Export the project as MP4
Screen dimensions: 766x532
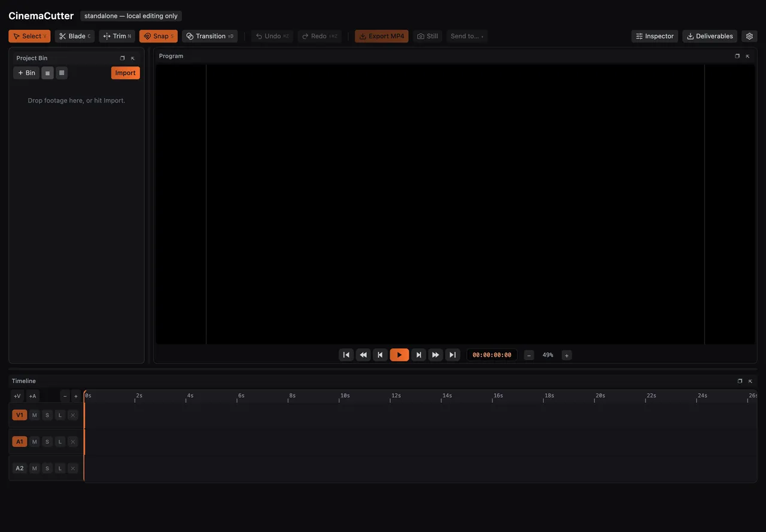click(382, 37)
